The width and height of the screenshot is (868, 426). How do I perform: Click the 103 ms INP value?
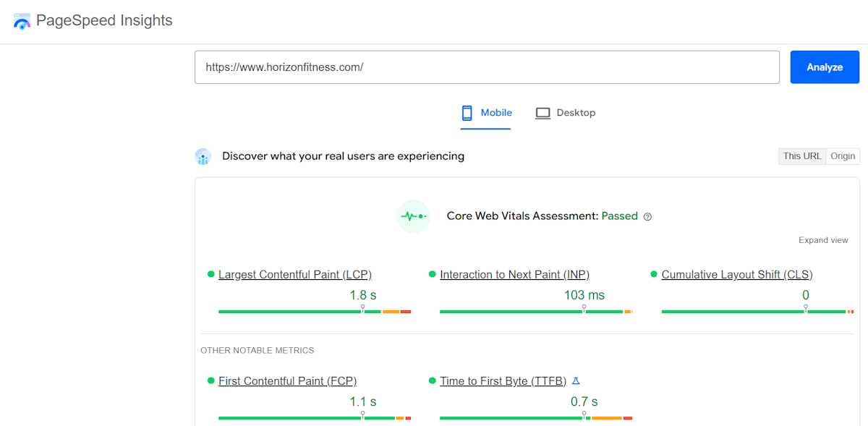[584, 295]
